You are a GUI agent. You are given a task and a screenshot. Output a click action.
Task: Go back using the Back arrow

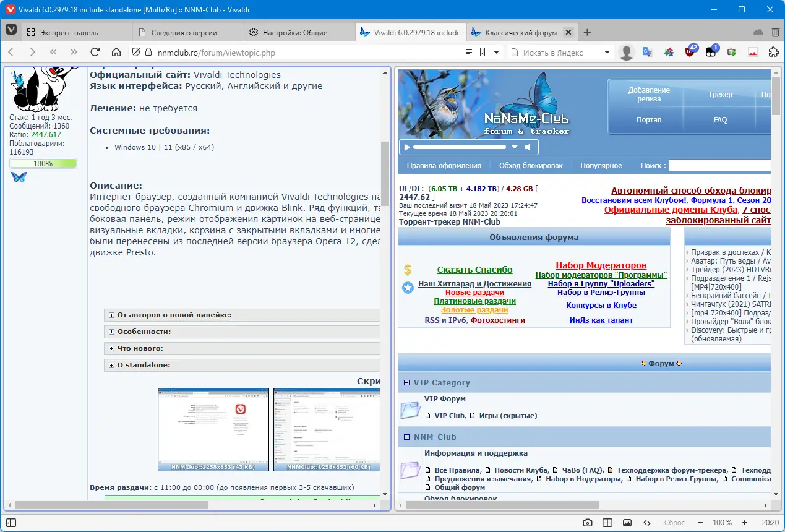coord(12,53)
